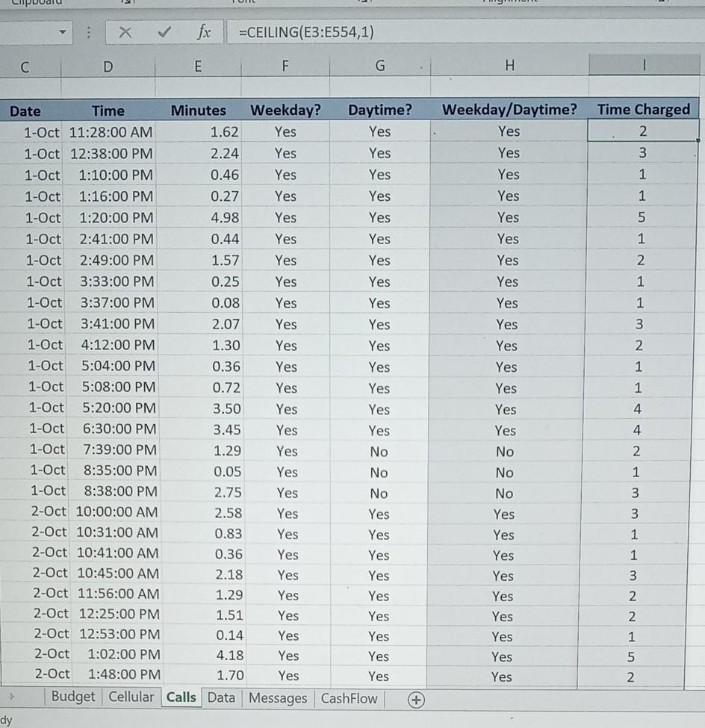Click the sheet navigation arrow at bottom left
This screenshot has width=705, height=728.
coord(13,695)
